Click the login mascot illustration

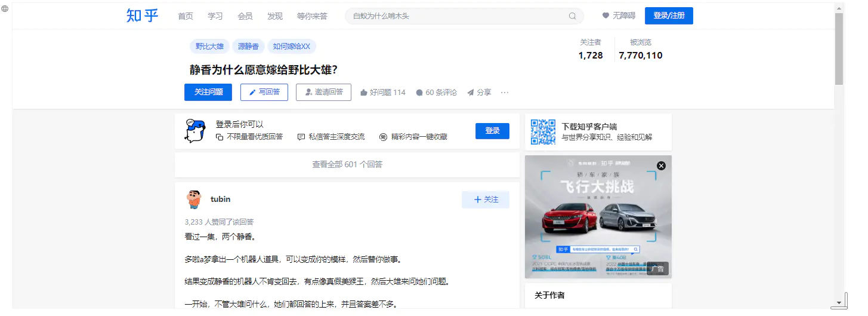[196, 130]
